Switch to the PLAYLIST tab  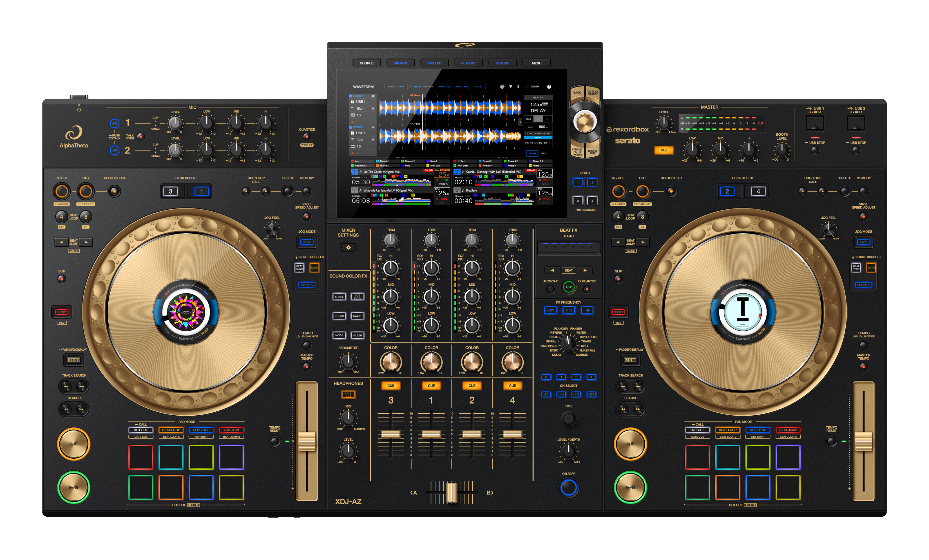pyautogui.click(x=469, y=63)
